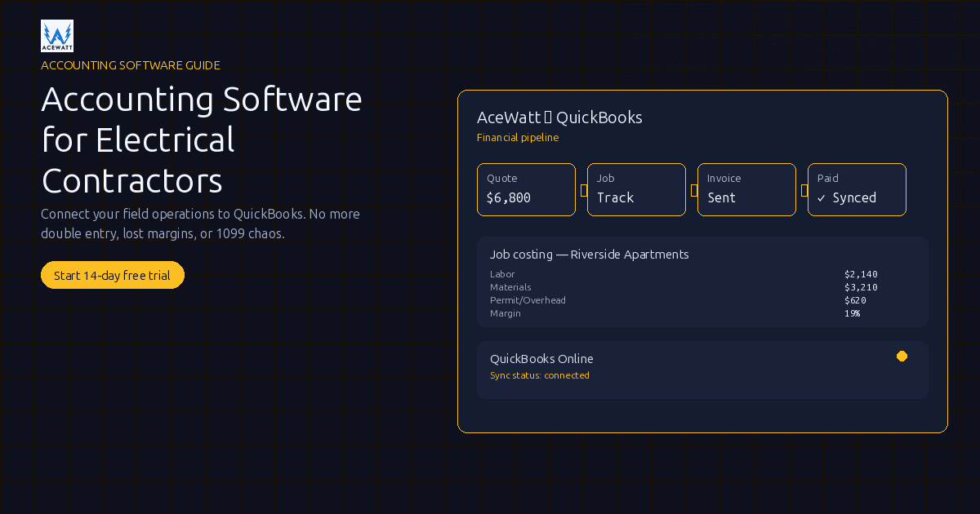Click the Margin row label
This screenshot has height=514, width=980.
pos(506,313)
